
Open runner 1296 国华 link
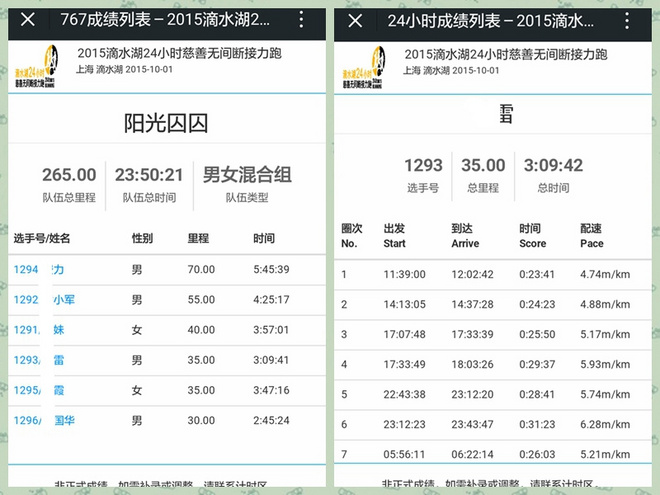[44, 420]
